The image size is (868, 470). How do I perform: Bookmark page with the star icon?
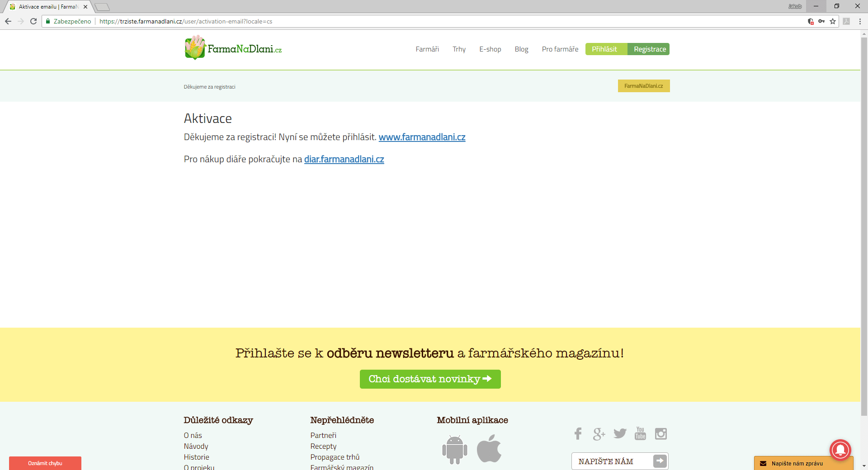click(x=833, y=21)
